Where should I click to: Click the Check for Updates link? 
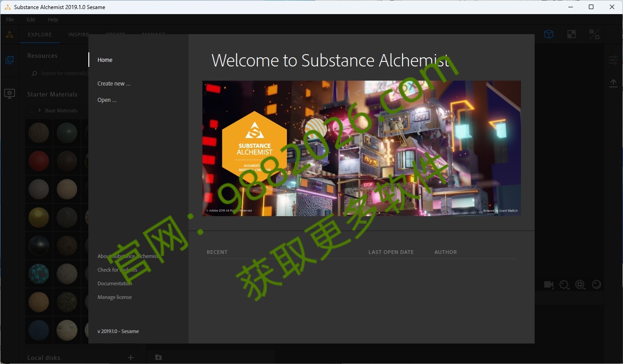tap(117, 270)
